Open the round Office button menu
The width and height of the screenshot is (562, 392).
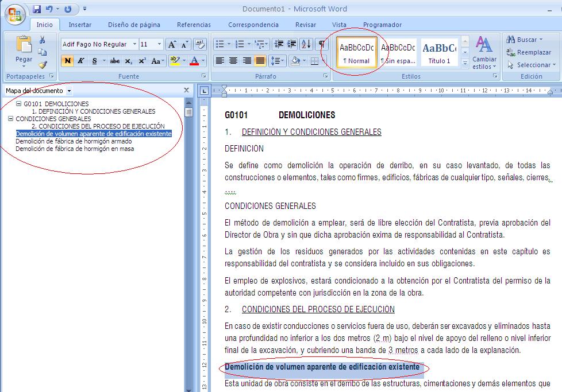click(x=15, y=14)
